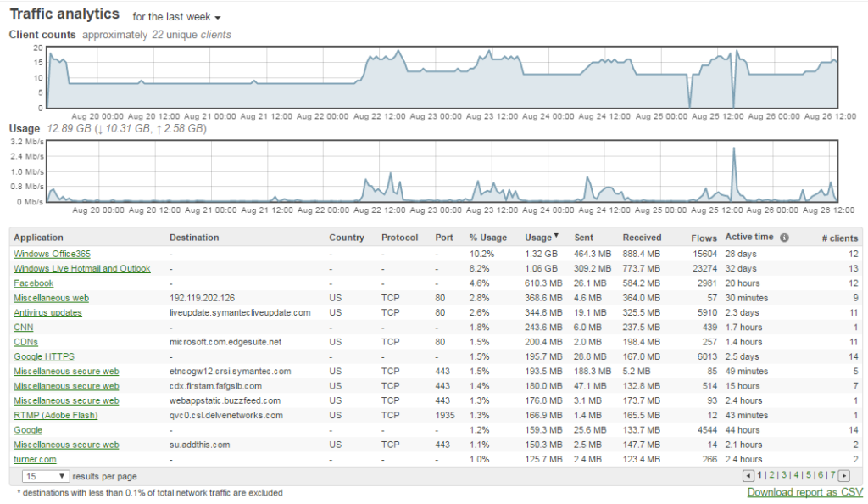Click the 28 days active time
Screen dimensions: 868x504
[741, 254]
